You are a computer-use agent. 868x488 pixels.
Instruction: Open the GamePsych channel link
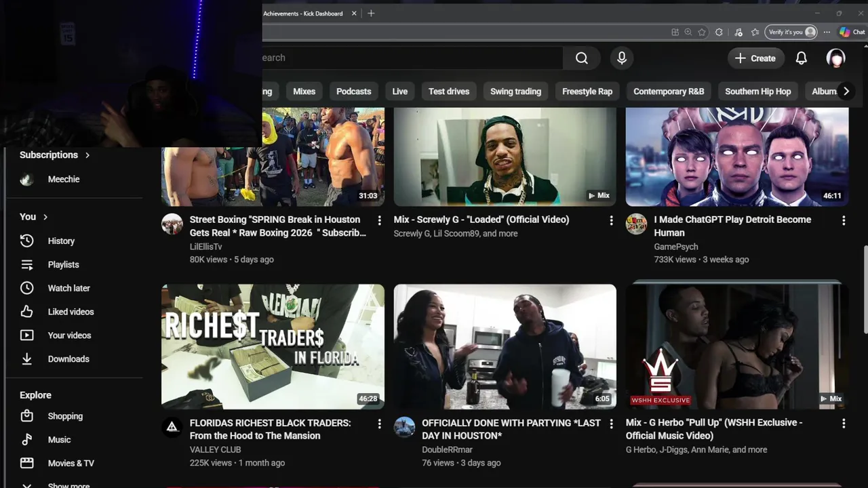(x=676, y=247)
